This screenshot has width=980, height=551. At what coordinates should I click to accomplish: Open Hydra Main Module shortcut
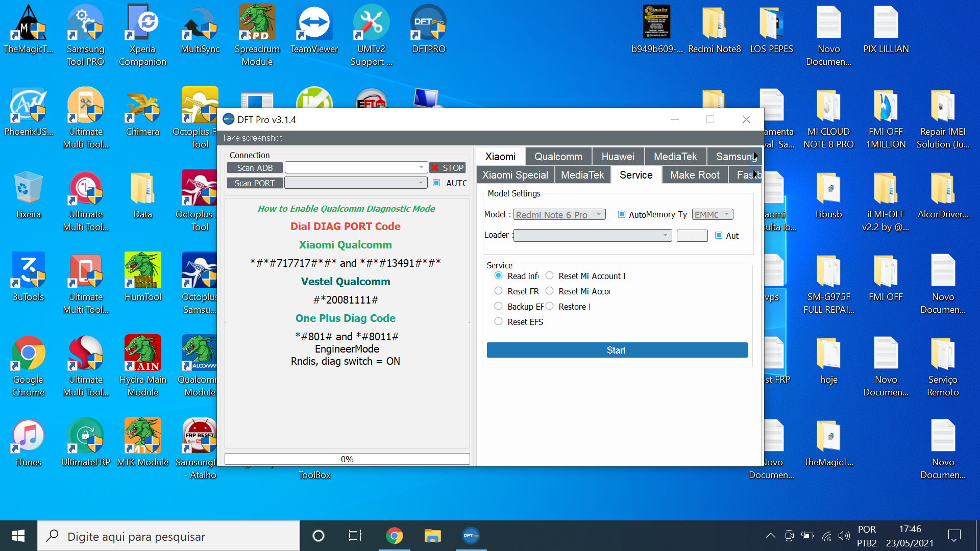143,366
